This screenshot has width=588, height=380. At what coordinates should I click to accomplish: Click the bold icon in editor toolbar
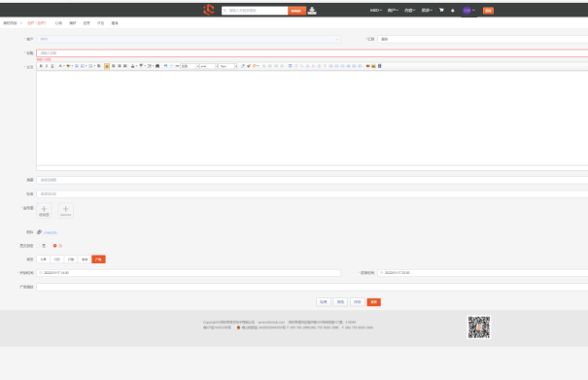(x=41, y=66)
